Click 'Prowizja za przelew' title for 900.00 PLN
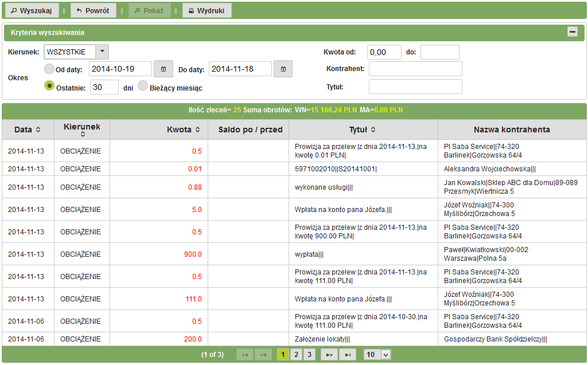 (x=363, y=231)
